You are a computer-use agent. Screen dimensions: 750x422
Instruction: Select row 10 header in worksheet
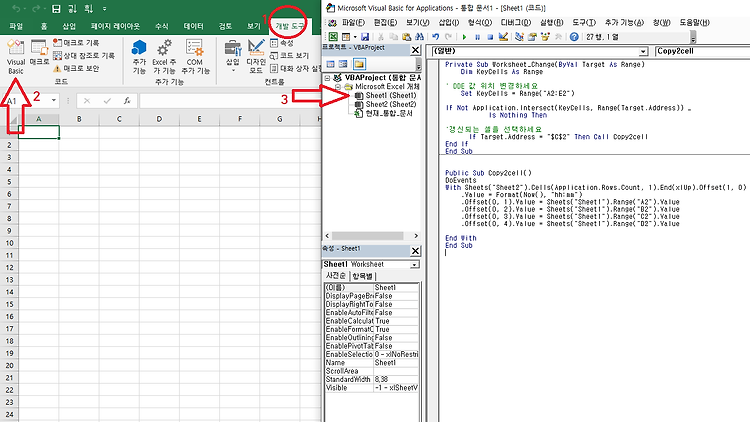point(9,243)
